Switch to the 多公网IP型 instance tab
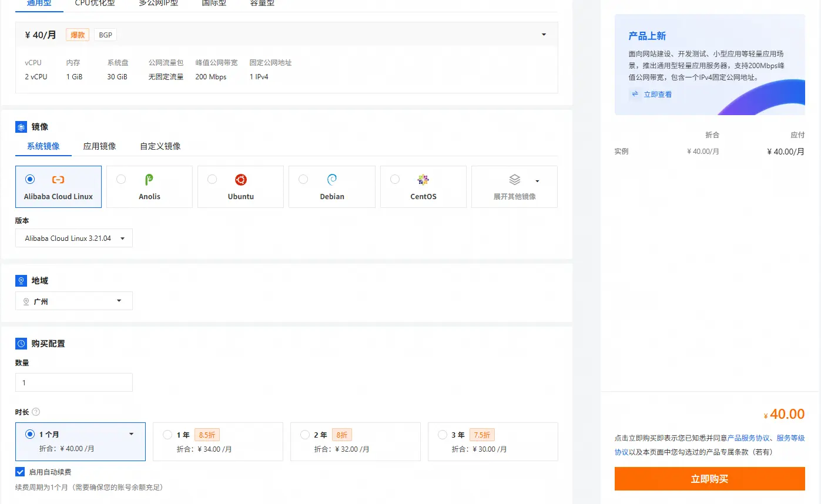Screen dimensions: 821x504 point(159,3)
